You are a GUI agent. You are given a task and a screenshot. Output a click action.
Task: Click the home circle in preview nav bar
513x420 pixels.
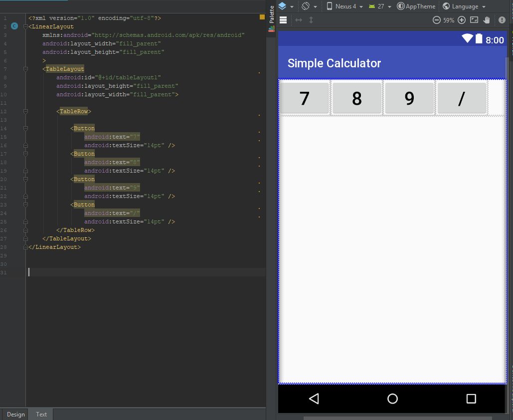(x=393, y=399)
